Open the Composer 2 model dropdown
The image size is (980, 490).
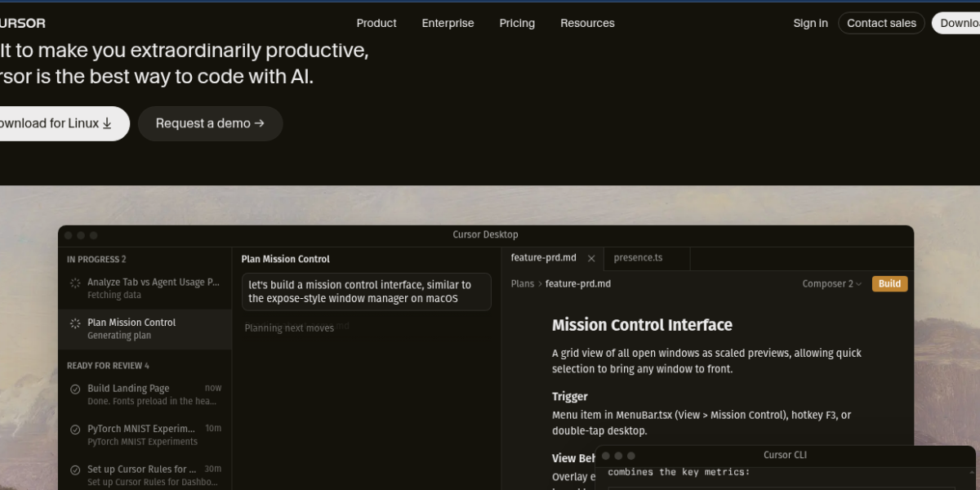click(832, 284)
